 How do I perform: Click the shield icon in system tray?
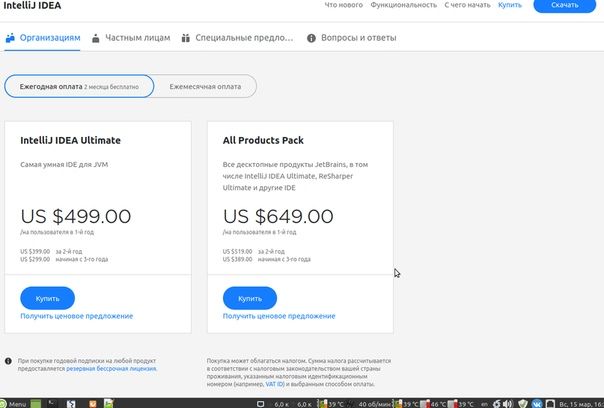(x=523, y=404)
